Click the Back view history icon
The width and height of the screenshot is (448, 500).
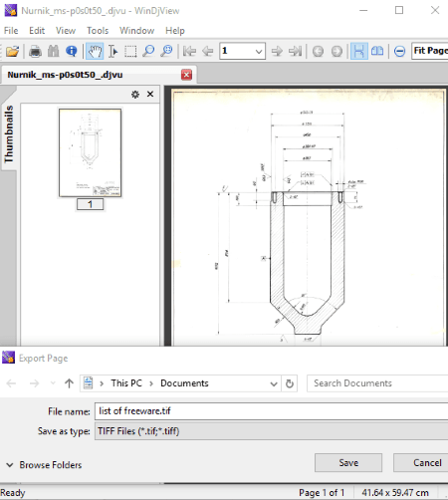click(x=318, y=51)
